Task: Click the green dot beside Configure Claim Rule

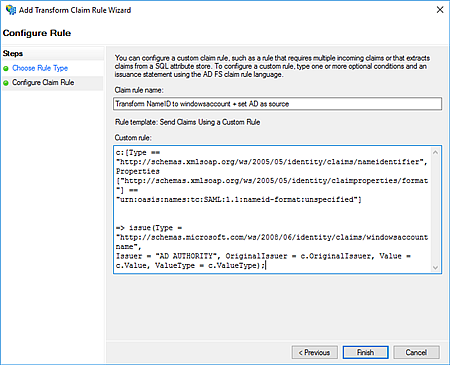Action: tap(6, 83)
